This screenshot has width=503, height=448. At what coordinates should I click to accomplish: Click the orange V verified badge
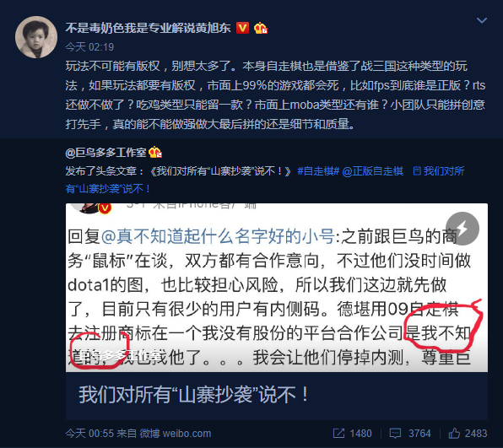[242, 28]
